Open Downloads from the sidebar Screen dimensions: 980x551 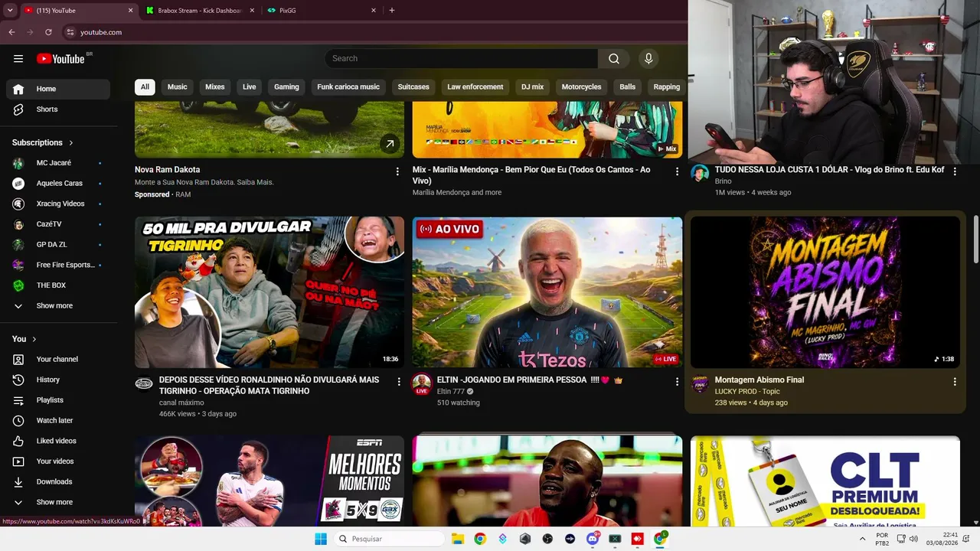pos(58,482)
